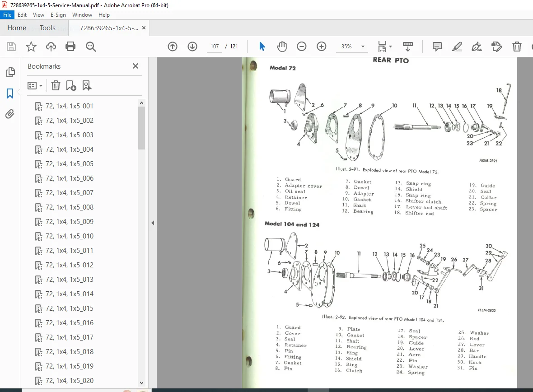Viewport: 533px width, 392px height.
Task: Click the Stamp tool icon
Action: pyautogui.click(x=496, y=47)
